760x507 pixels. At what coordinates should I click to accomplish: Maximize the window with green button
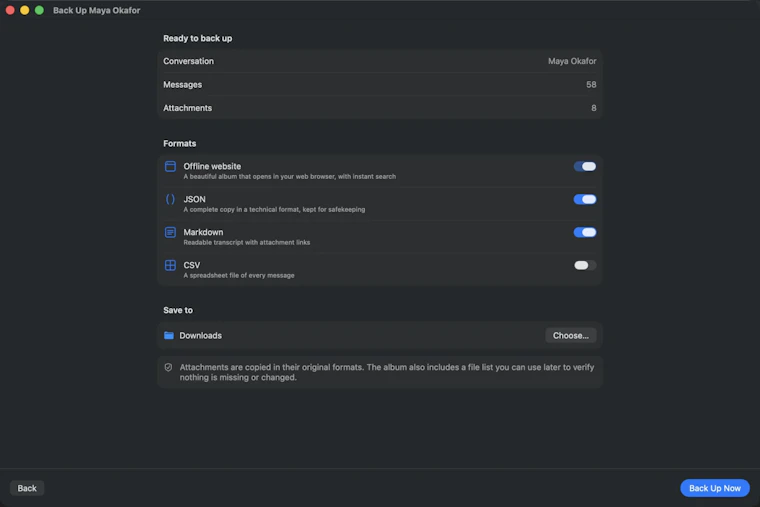click(39, 10)
